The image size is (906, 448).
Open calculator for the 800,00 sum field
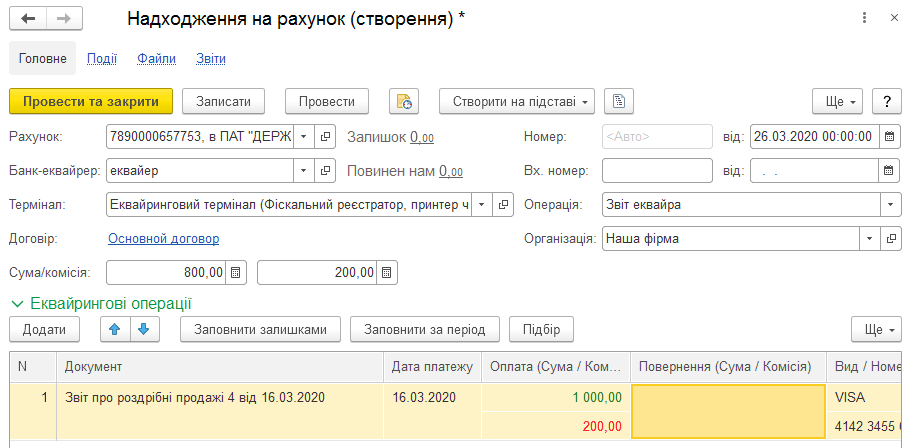click(x=236, y=273)
